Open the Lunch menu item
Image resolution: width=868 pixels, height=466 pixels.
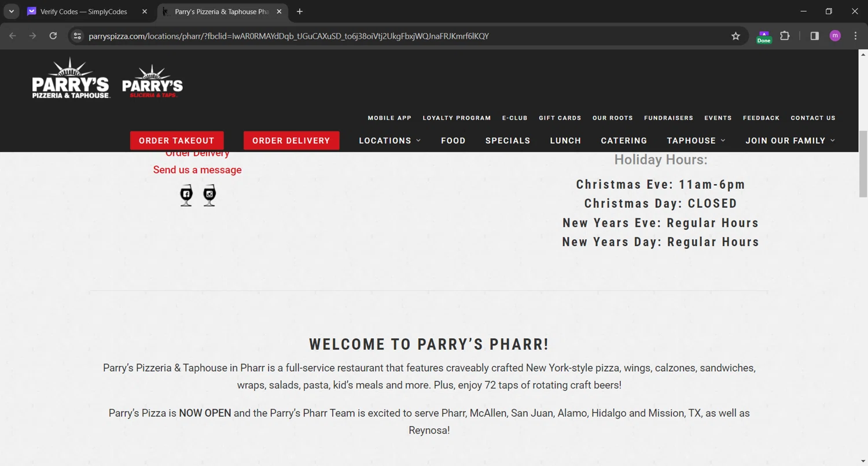pos(565,141)
